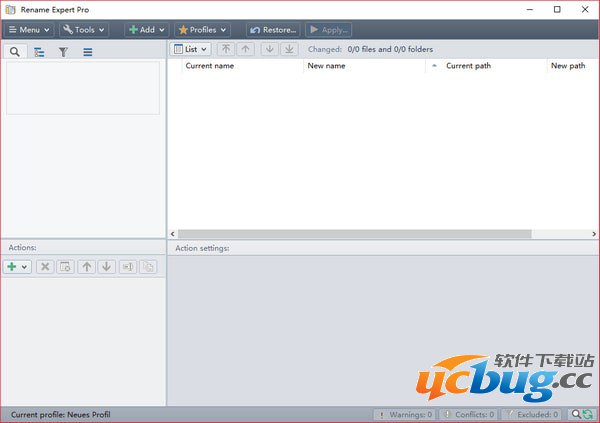Open the filter tab with funnel icon
The height and width of the screenshot is (423, 600).
tap(63, 51)
